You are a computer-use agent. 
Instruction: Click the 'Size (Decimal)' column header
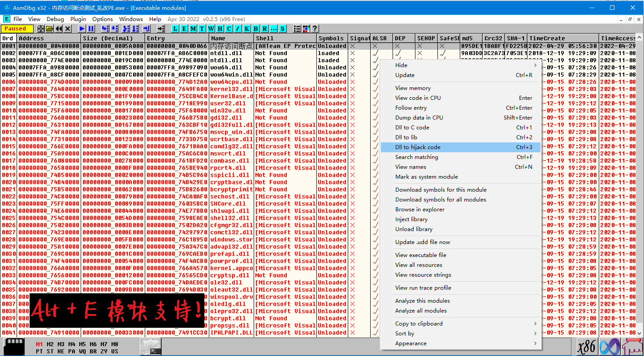click(113, 39)
